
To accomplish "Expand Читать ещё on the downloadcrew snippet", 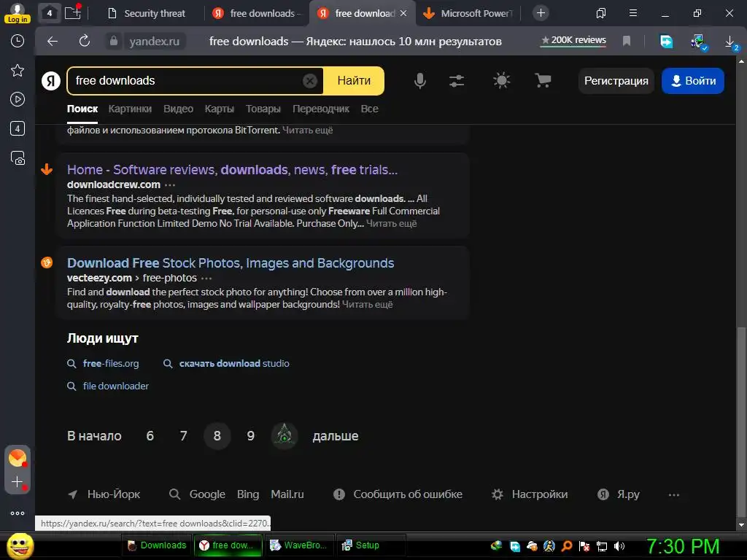I will click(392, 223).
